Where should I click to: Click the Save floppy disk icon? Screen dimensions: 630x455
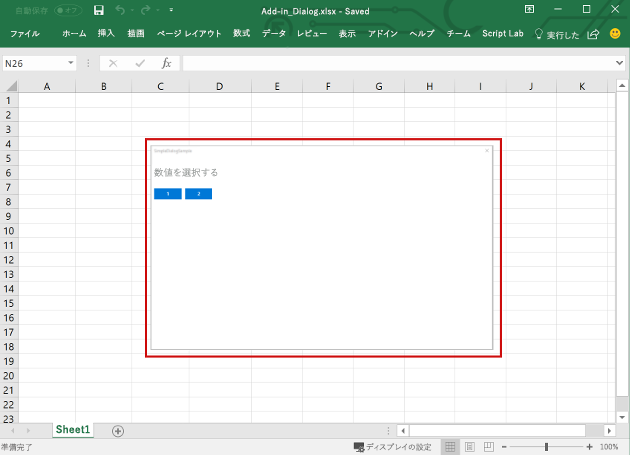(x=98, y=10)
